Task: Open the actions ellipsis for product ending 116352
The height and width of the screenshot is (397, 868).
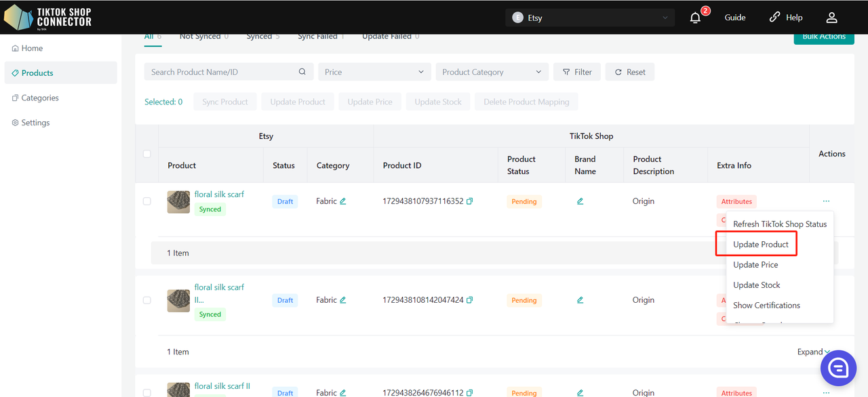Action: pyautogui.click(x=826, y=201)
